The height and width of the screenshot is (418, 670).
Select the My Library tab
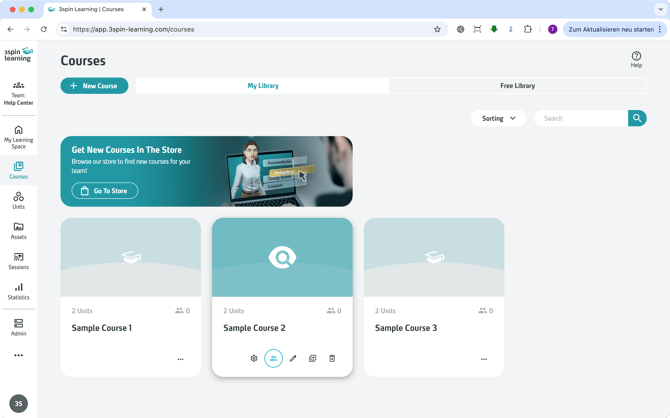point(263,86)
